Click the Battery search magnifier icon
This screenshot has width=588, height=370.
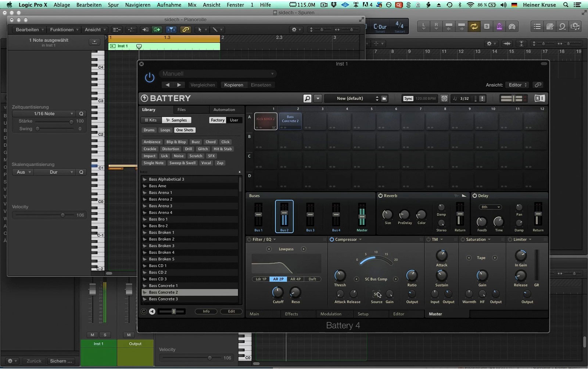point(307,98)
